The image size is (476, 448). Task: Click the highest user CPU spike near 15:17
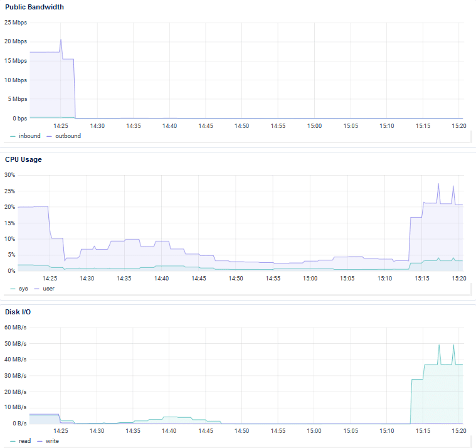point(438,184)
